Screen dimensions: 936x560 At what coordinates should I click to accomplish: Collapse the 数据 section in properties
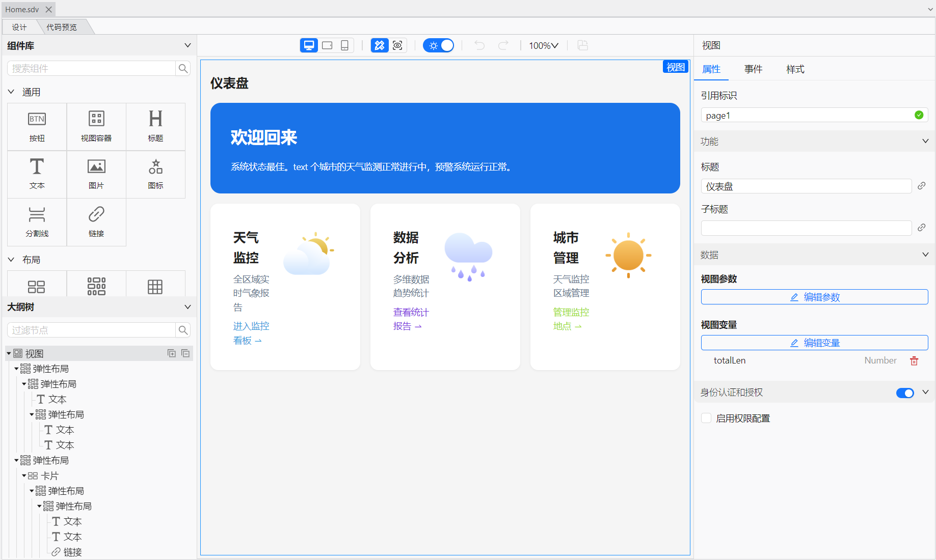pos(925,255)
